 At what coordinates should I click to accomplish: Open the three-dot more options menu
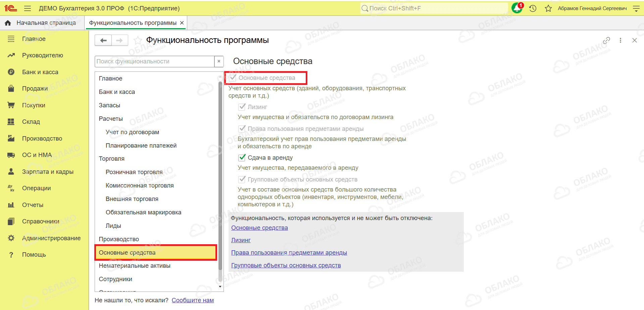tap(621, 40)
